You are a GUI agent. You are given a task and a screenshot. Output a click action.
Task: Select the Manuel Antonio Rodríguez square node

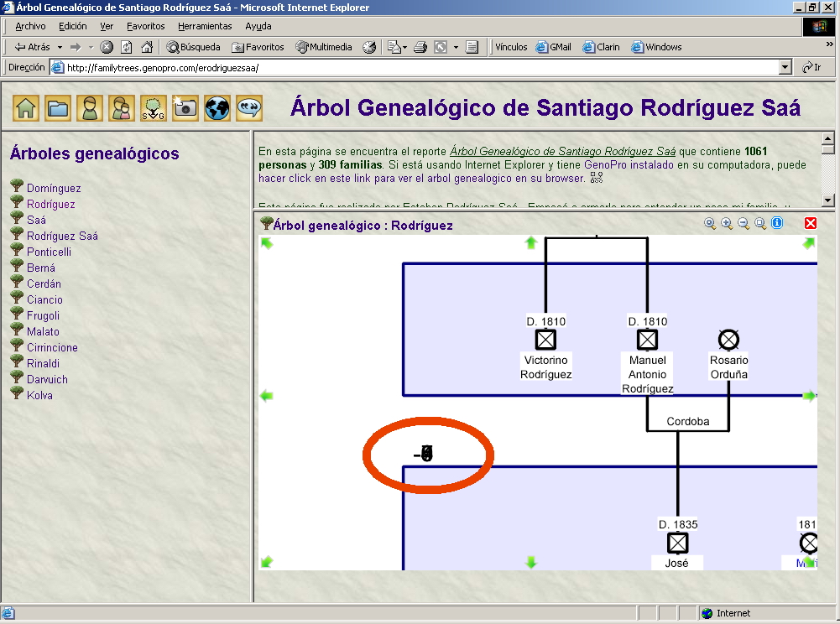click(x=647, y=340)
